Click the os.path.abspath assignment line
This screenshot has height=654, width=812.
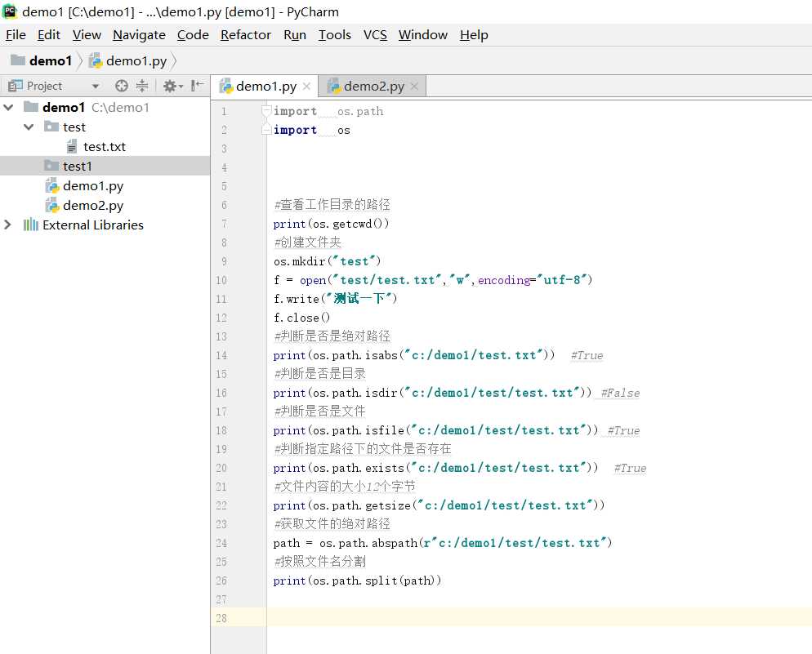pos(443,543)
